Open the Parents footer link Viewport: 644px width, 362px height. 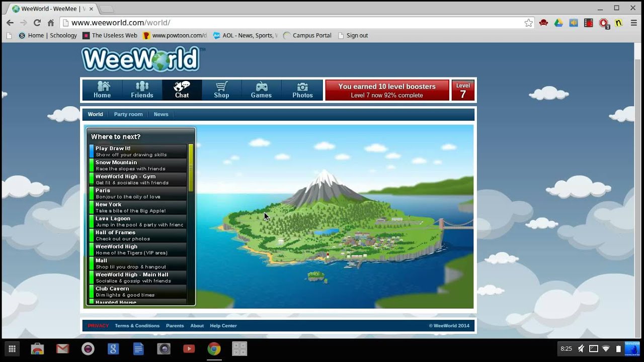click(x=175, y=326)
